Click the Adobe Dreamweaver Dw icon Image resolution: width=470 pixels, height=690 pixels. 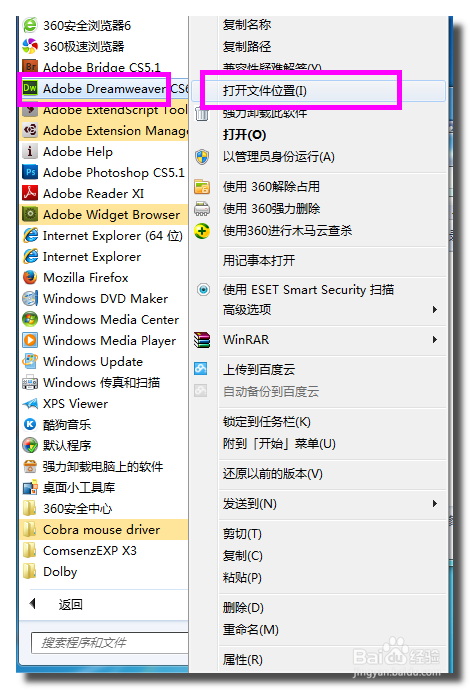pyautogui.click(x=30, y=88)
